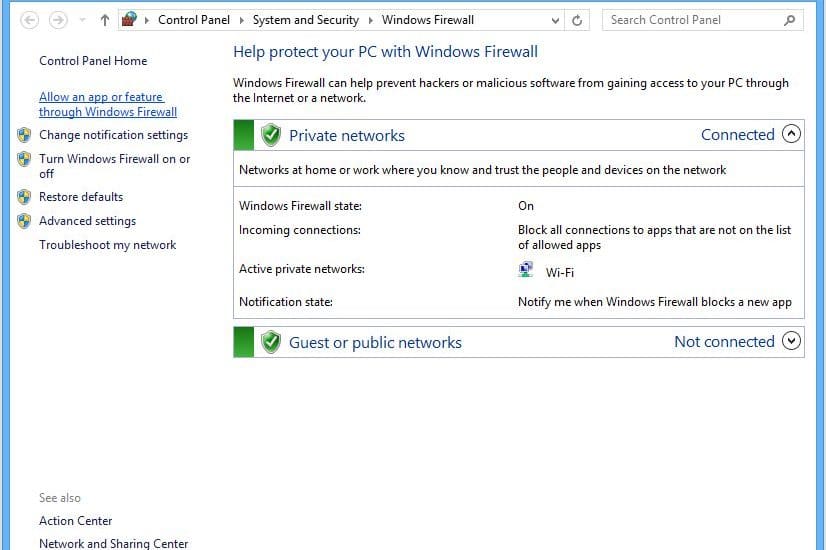
Task: Click the Wi-Fi network icon
Action: pyautogui.click(x=526, y=269)
